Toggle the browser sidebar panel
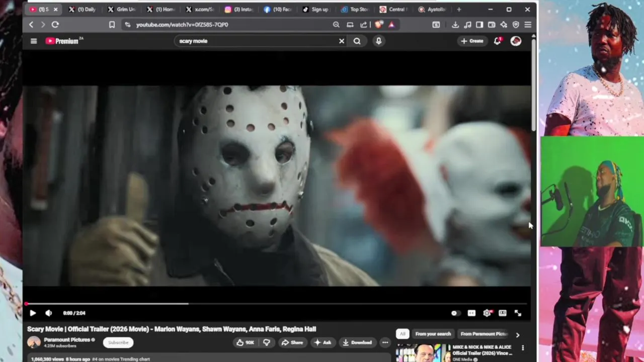 [479, 25]
